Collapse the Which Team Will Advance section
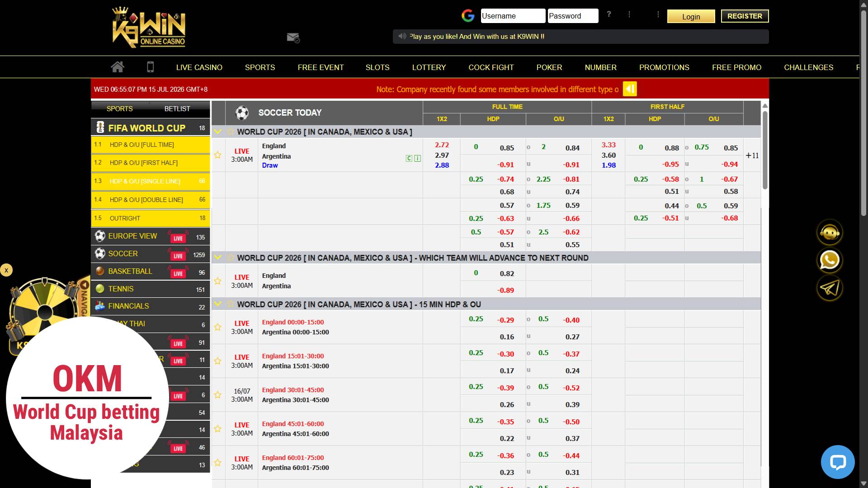The height and width of the screenshot is (488, 868). pyautogui.click(x=217, y=258)
